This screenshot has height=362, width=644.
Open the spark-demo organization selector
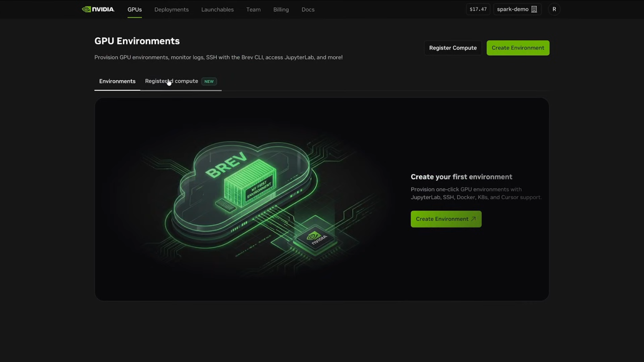pyautogui.click(x=517, y=9)
